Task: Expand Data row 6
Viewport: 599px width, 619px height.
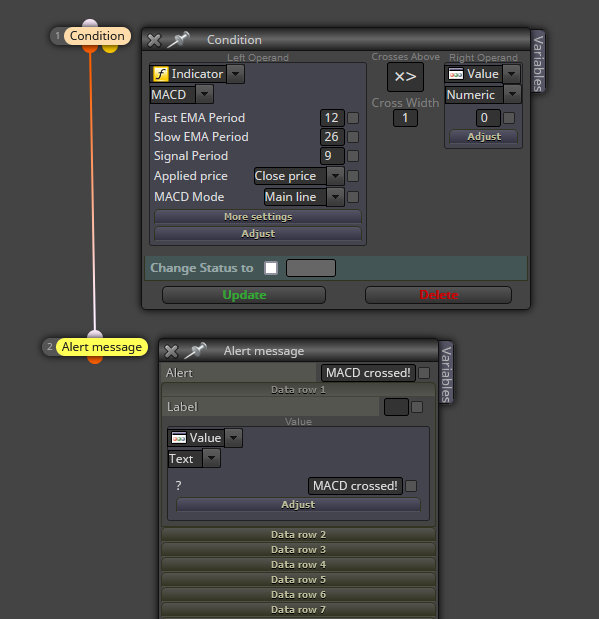Action: (x=298, y=595)
